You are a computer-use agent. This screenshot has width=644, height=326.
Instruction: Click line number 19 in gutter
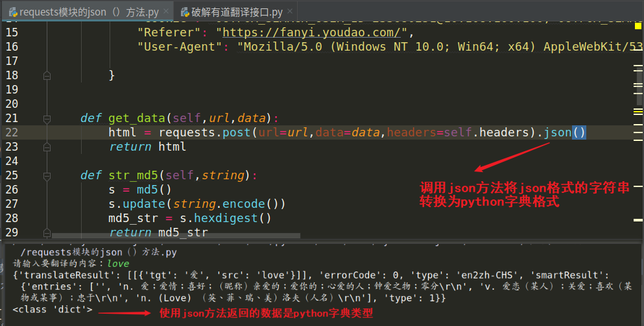[12, 90]
